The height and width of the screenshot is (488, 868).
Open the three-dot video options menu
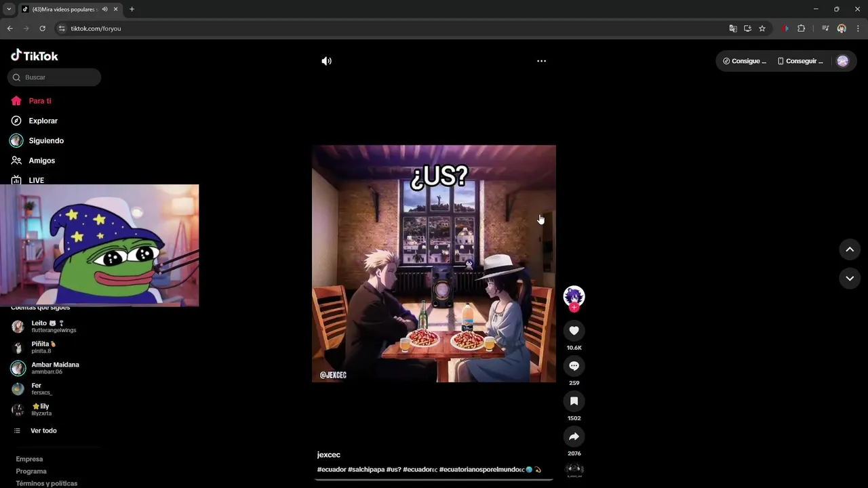click(541, 61)
